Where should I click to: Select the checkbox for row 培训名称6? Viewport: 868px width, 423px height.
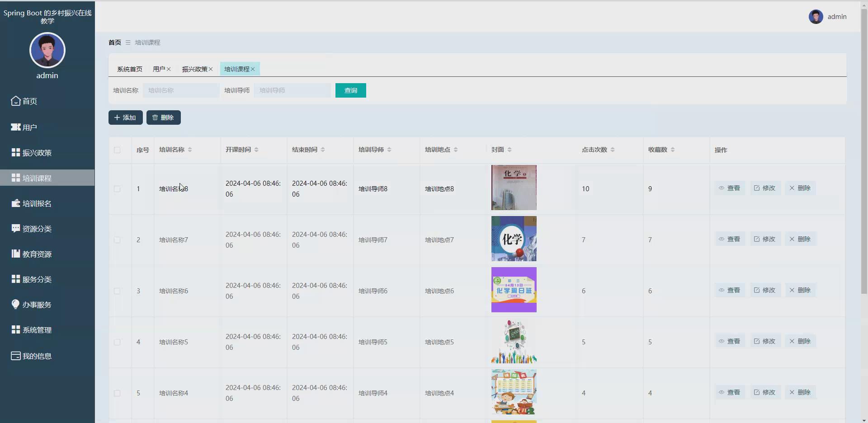click(x=117, y=291)
